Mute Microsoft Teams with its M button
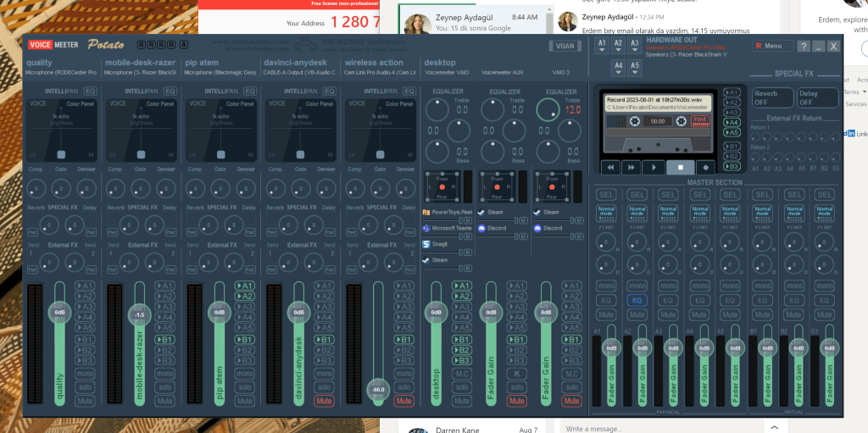Viewport: 868px width, 433px height. click(x=468, y=236)
